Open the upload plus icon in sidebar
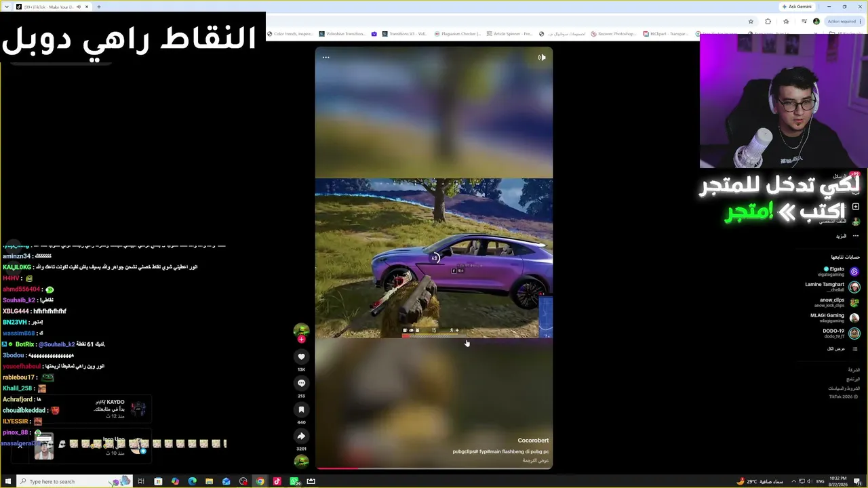Image resolution: width=868 pixels, height=488 pixels. coord(856,207)
